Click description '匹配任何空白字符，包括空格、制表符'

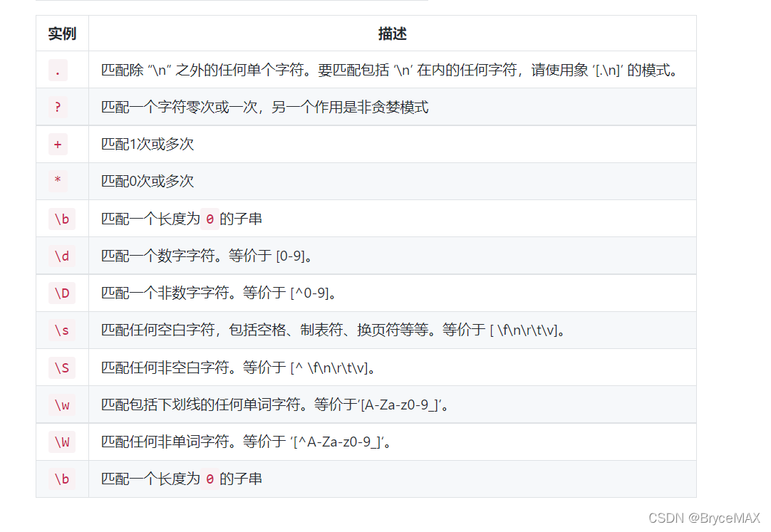coord(333,330)
